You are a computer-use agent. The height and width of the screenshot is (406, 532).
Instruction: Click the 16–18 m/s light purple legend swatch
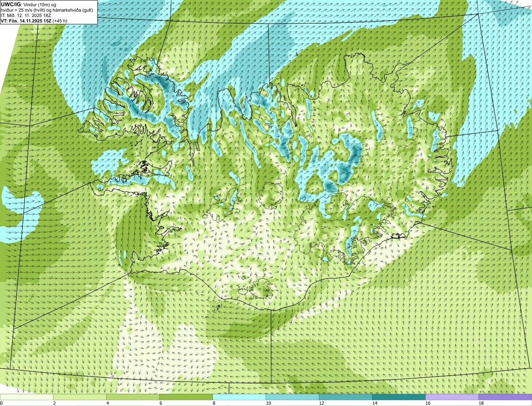point(452,397)
